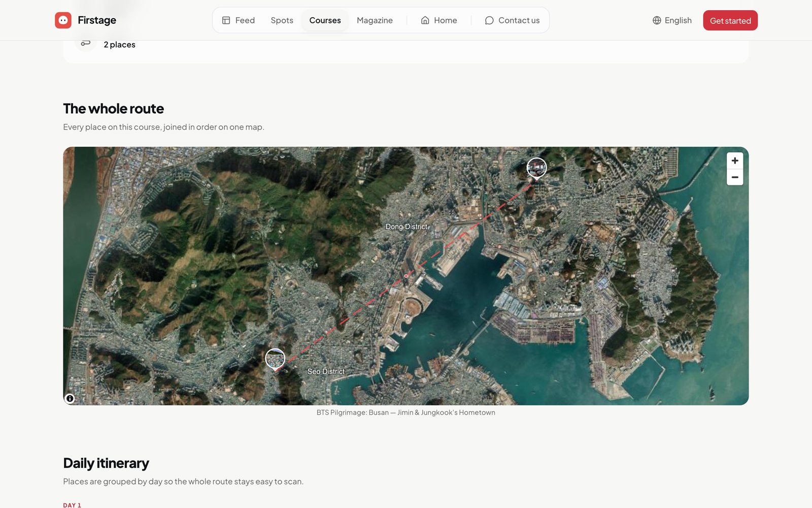Viewport: 812px width, 508px height.
Task: Go to the Spots tab
Action: pos(282,20)
